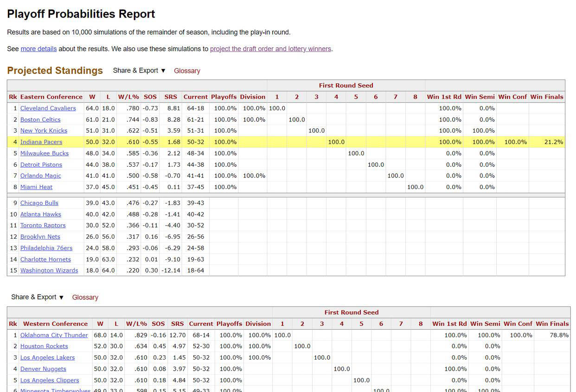Open Glossary beside Projected Standings heading
The height and width of the screenshot is (392, 576).
click(x=187, y=71)
